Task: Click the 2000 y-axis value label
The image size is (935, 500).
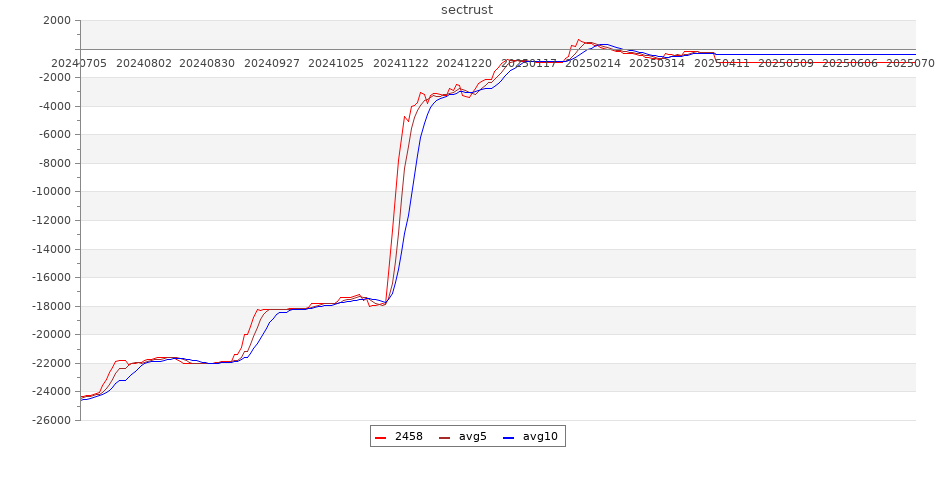Action: [57, 21]
